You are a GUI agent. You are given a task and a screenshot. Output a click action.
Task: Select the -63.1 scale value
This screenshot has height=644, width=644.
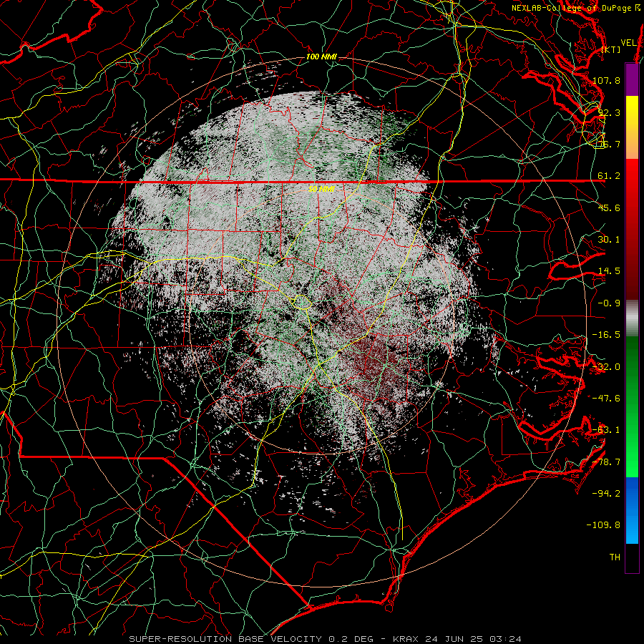pyautogui.click(x=606, y=430)
